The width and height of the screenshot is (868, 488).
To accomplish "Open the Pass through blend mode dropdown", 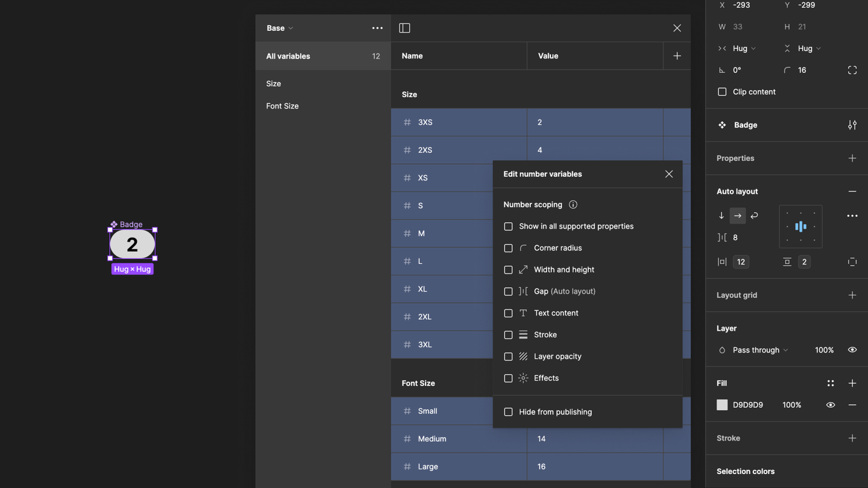I will pos(759,350).
